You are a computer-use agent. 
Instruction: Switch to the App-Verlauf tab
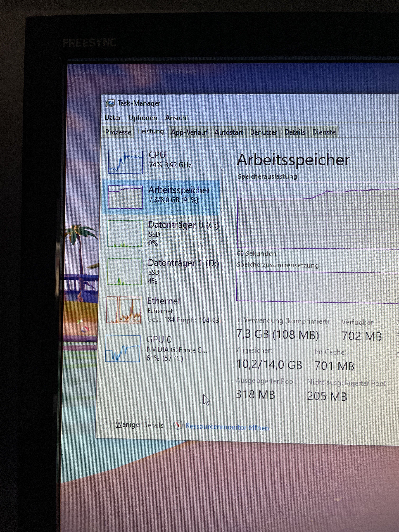coord(189,132)
